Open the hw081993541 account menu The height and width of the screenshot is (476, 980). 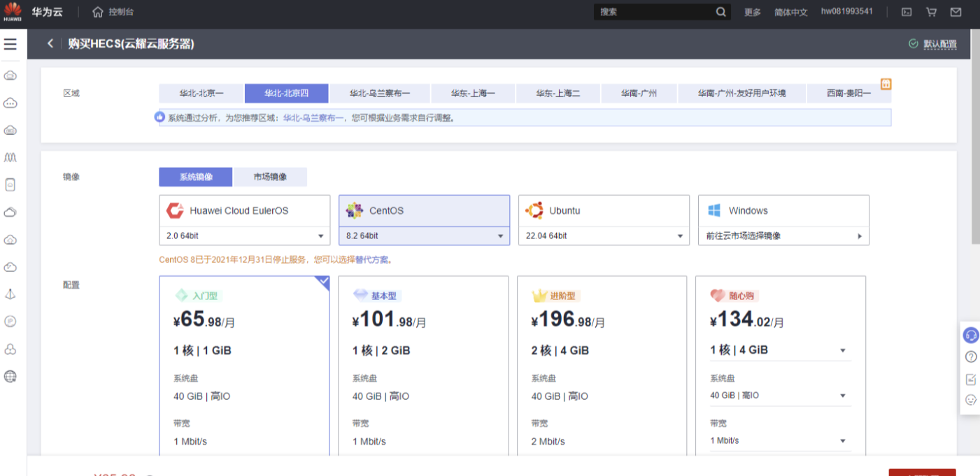tap(846, 12)
